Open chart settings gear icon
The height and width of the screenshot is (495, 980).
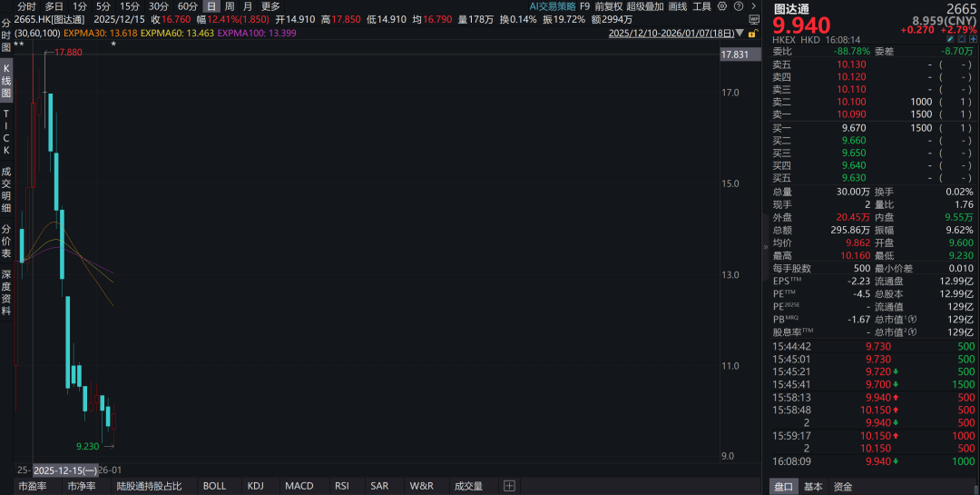[x=722, y=6]
